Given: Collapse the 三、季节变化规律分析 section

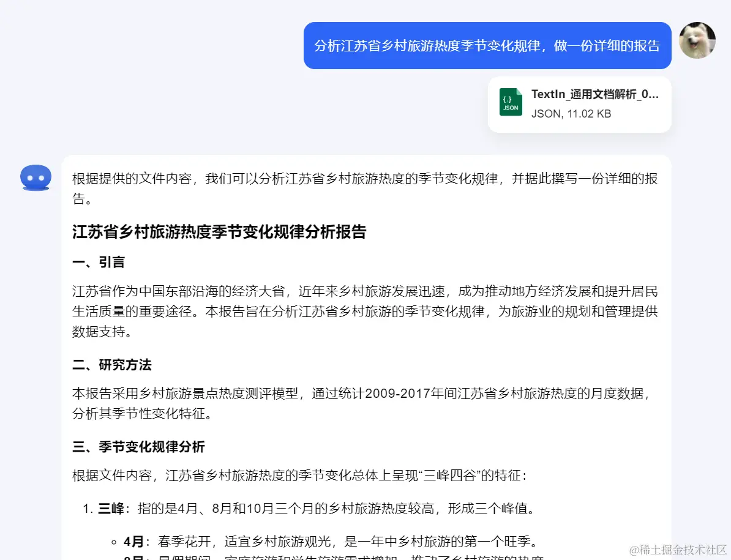Looking at the screenshot, I should [x=136, y=447].
